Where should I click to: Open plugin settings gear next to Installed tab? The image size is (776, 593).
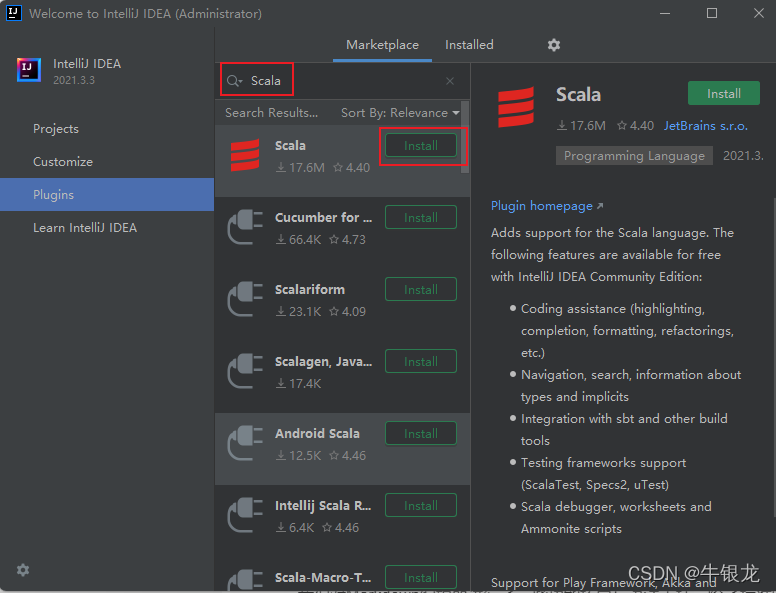[554, 45]
